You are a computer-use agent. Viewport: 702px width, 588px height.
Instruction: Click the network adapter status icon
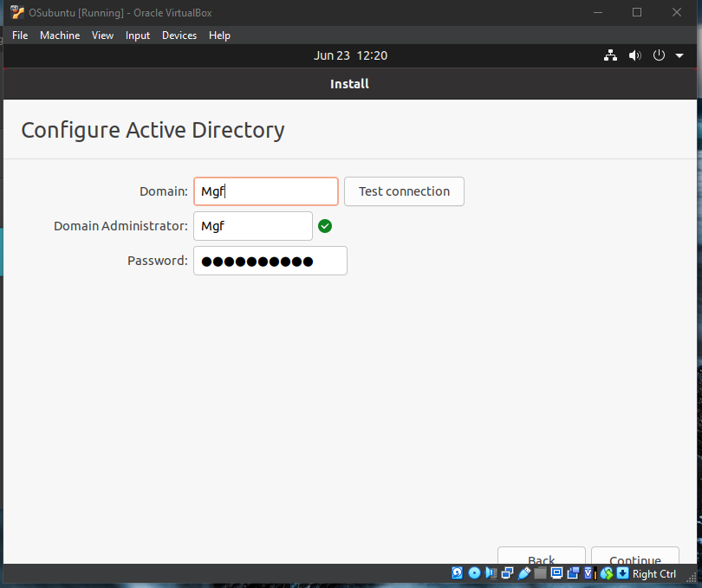click(507, 573)
